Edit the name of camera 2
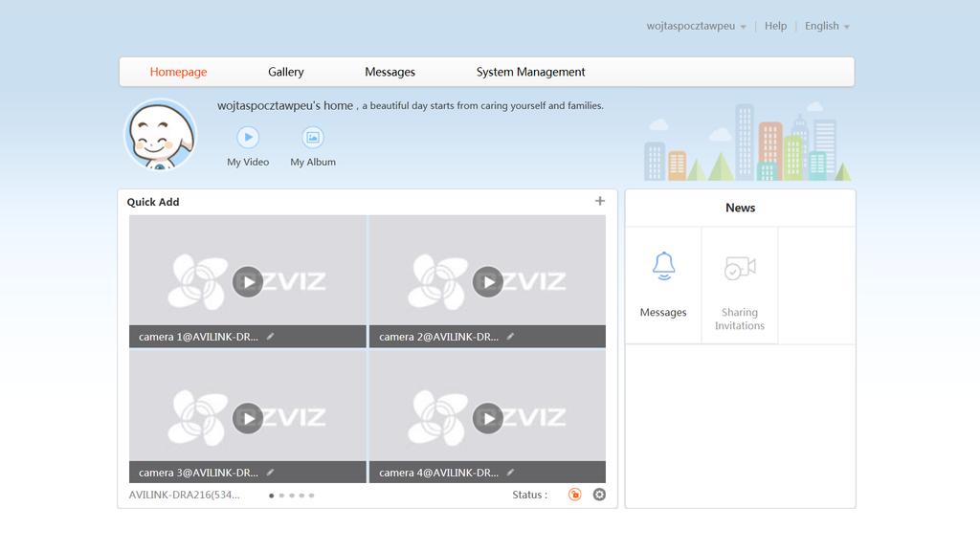The image size is (980, 551). point(511,336)
